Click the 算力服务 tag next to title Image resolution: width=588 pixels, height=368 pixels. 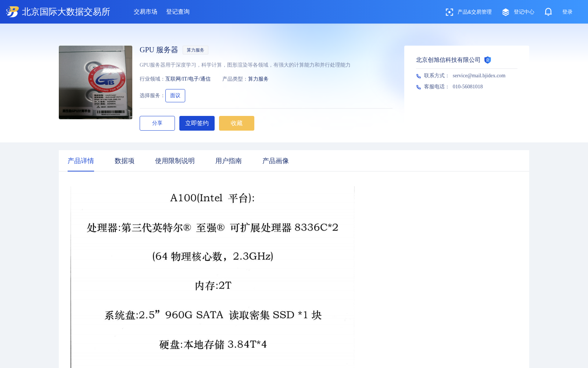click(196, 50)
